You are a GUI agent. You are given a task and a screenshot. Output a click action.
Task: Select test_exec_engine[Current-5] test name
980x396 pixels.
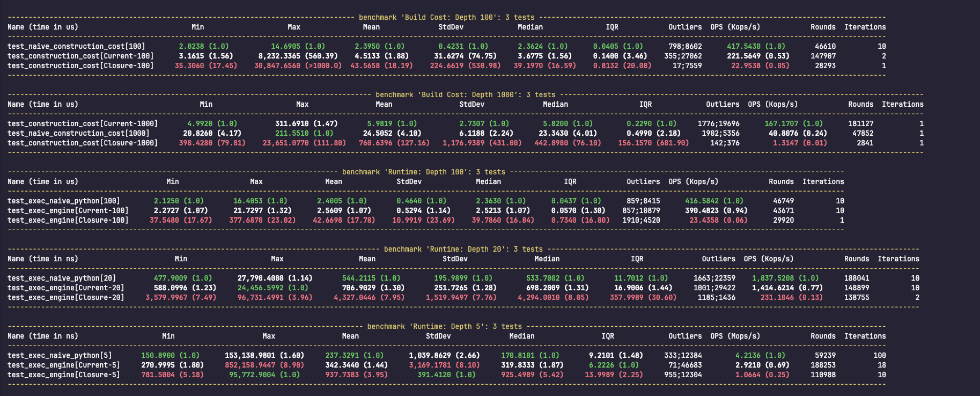64,365
